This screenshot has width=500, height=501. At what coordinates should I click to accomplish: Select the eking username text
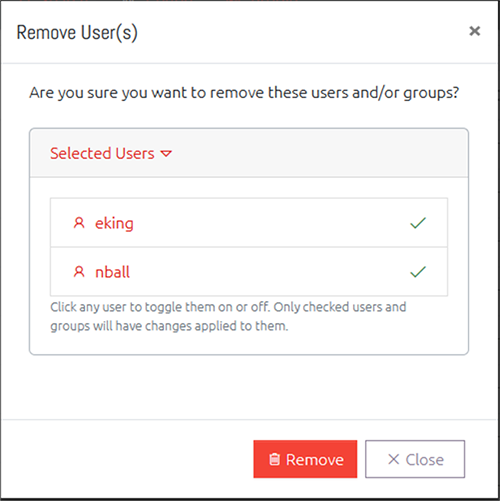[114, 223]
